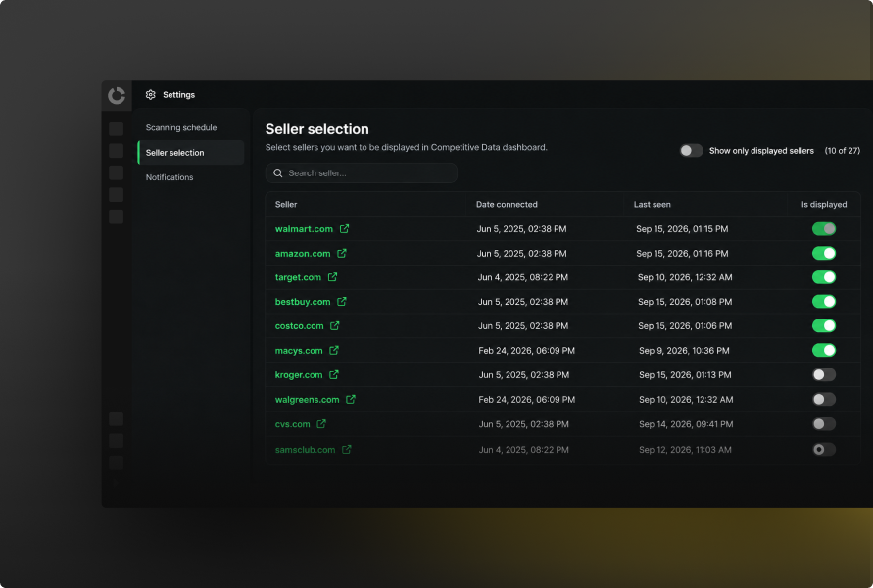
Task: Click "Sep 12, 2026, 11:03 AM" cell
Action: pos(686,450)
